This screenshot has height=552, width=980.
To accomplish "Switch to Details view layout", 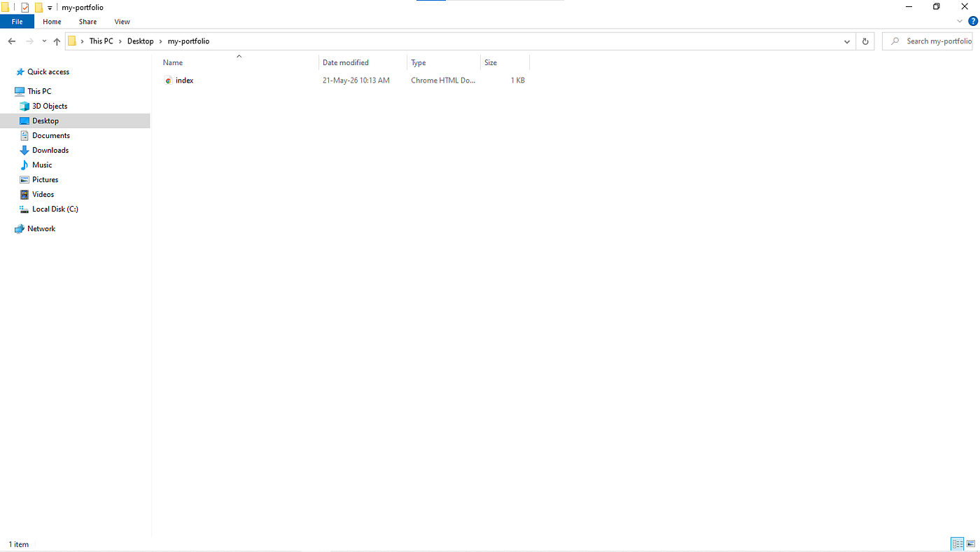I will pos(958,544).
